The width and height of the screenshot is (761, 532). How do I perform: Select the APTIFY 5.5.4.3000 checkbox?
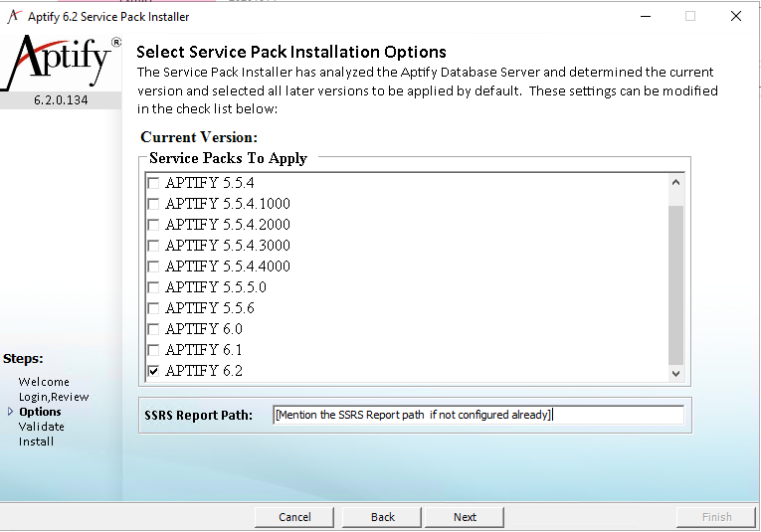pyautogui.click(x=153, y=246)
